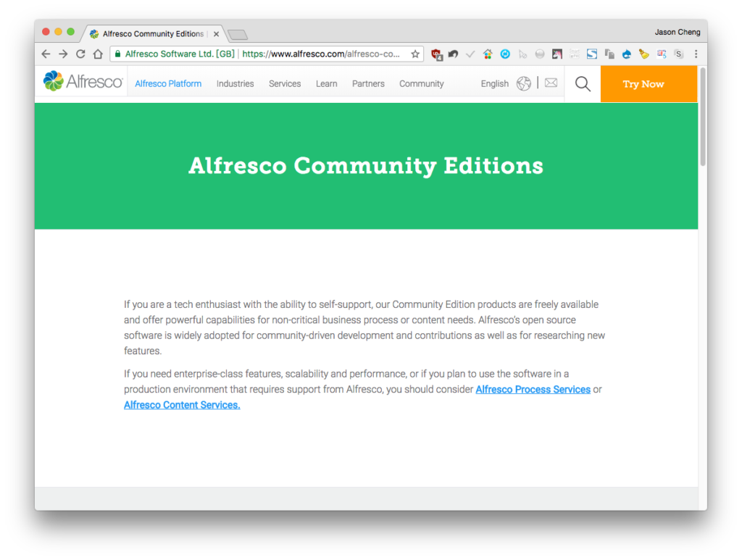Open the Learn menu
Screen dimensions: 742x560
coord(327,84)
